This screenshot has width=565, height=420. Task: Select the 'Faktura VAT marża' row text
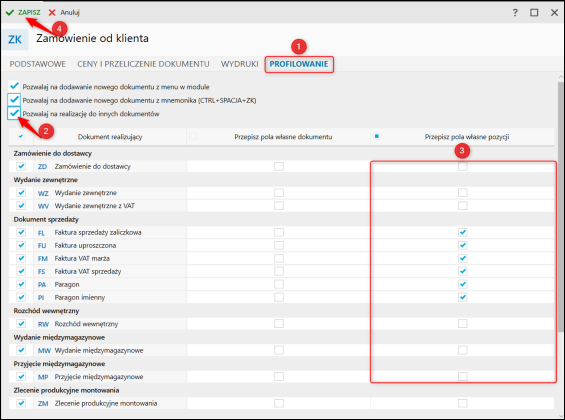click(x=82, y=258)
